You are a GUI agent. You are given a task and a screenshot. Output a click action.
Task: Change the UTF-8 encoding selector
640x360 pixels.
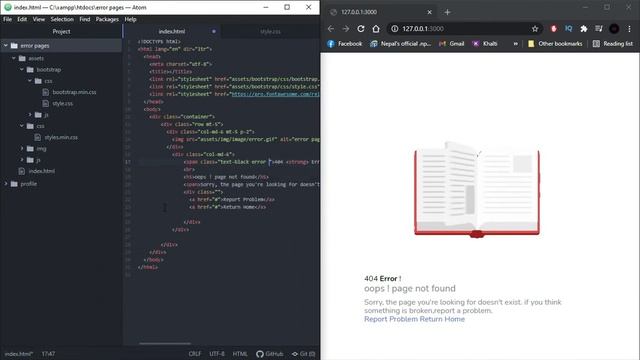(217, 354)
